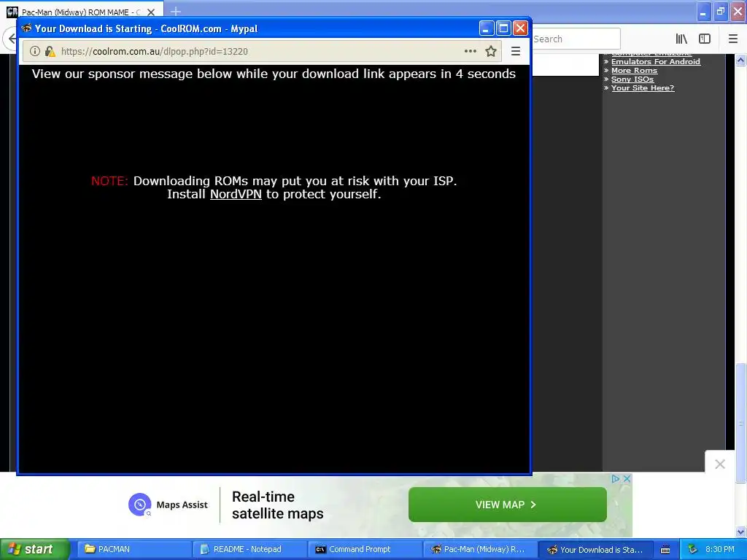
Task: Switch to Command Prompt in taskbar
Action: [365, 549]
